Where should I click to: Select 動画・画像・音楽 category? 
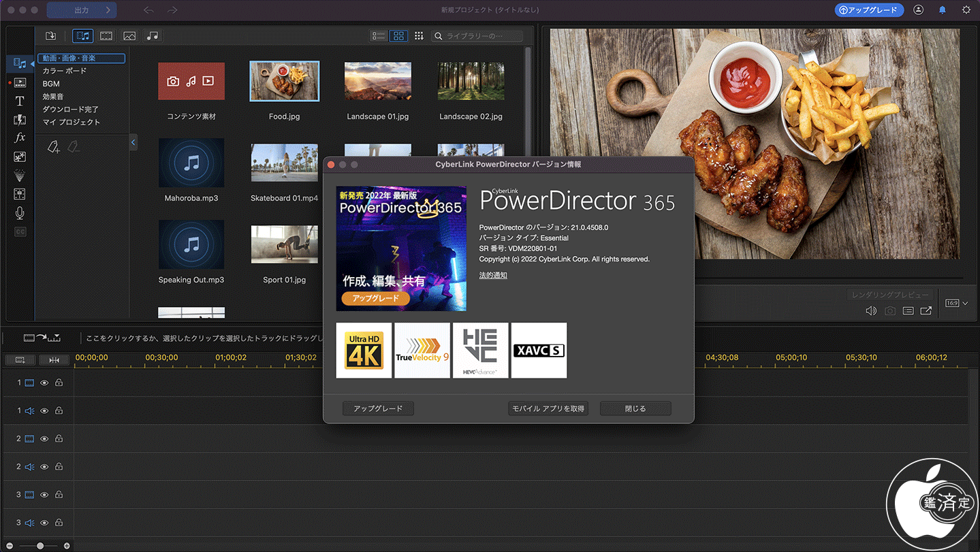coord(81,59)
